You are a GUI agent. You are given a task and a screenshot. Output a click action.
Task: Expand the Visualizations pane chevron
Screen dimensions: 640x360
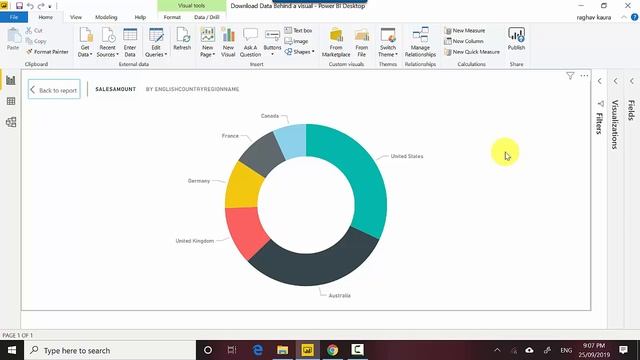click(x=616, y=81)
